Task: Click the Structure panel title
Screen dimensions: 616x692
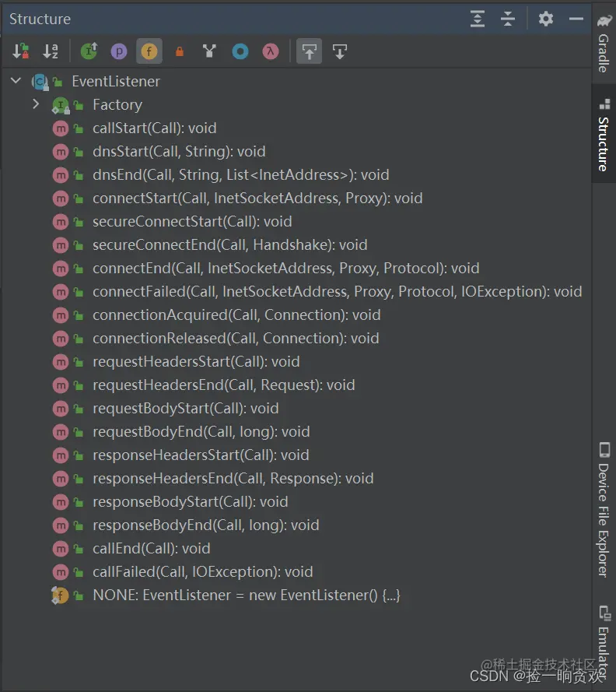Action: (x=40, y=19)
